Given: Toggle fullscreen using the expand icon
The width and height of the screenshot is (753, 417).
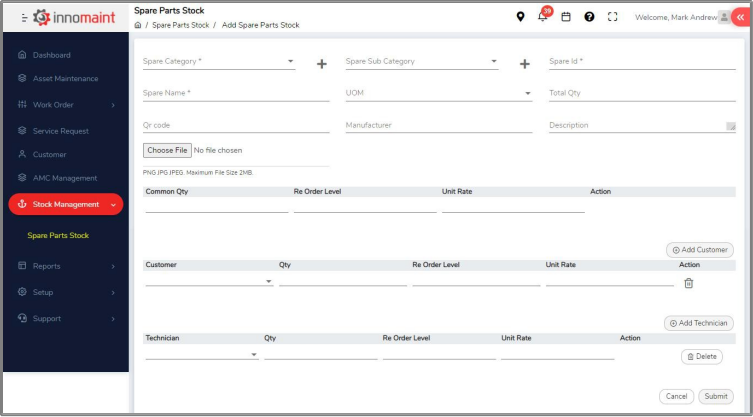Looking at the screenshot, I should (x=613, y=17).
